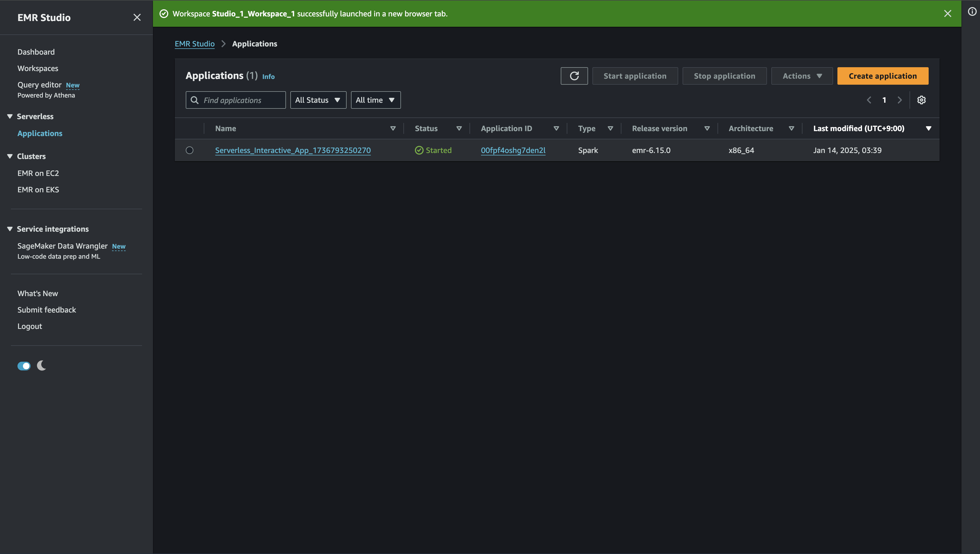Sort by the Release version column
Screen dimensions: 980x554
coord(707,129)
